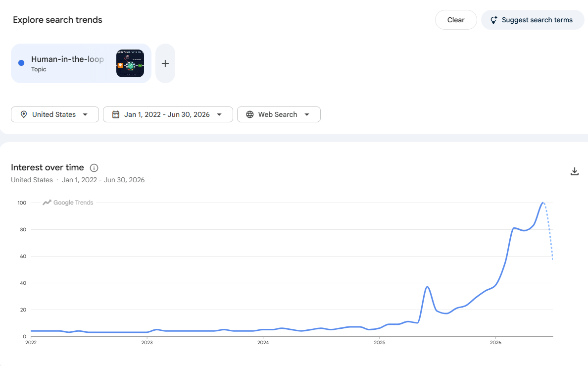
Task: Click the blue color dot of Human-in-the-loop
Action: click(x=21, y=63)
